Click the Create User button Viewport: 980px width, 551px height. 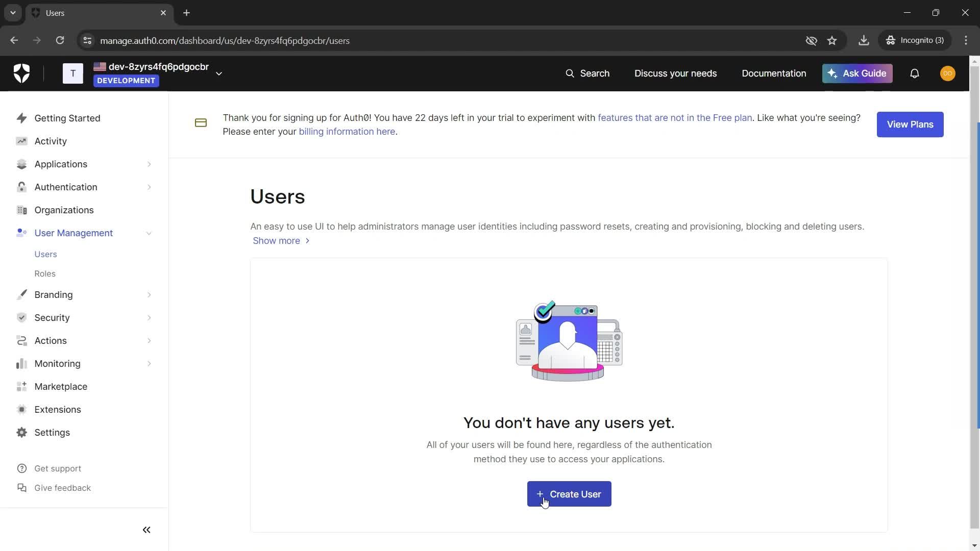[x=569, y=494]
